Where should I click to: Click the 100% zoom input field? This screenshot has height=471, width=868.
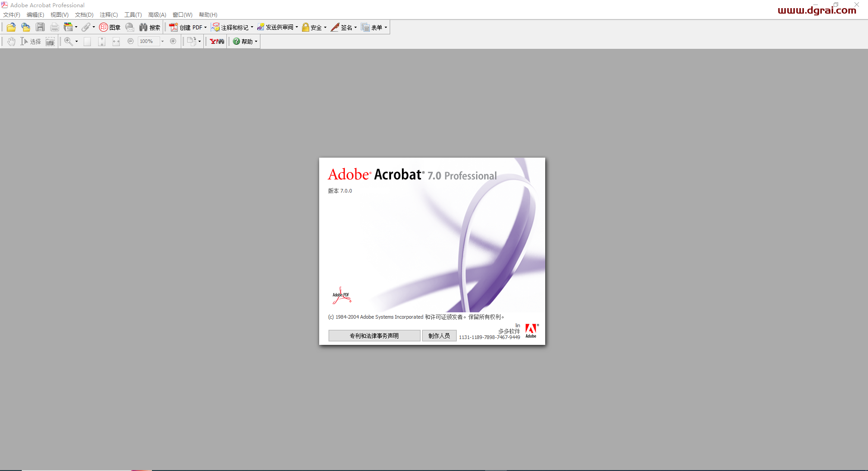pyautogui.click(x=149, y=41)
